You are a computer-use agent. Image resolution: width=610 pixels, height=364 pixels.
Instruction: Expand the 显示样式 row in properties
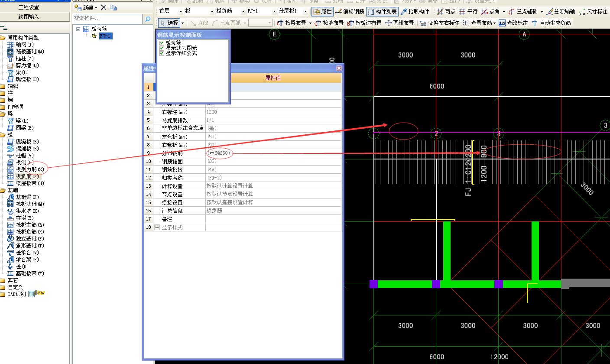tap(157, 227)
